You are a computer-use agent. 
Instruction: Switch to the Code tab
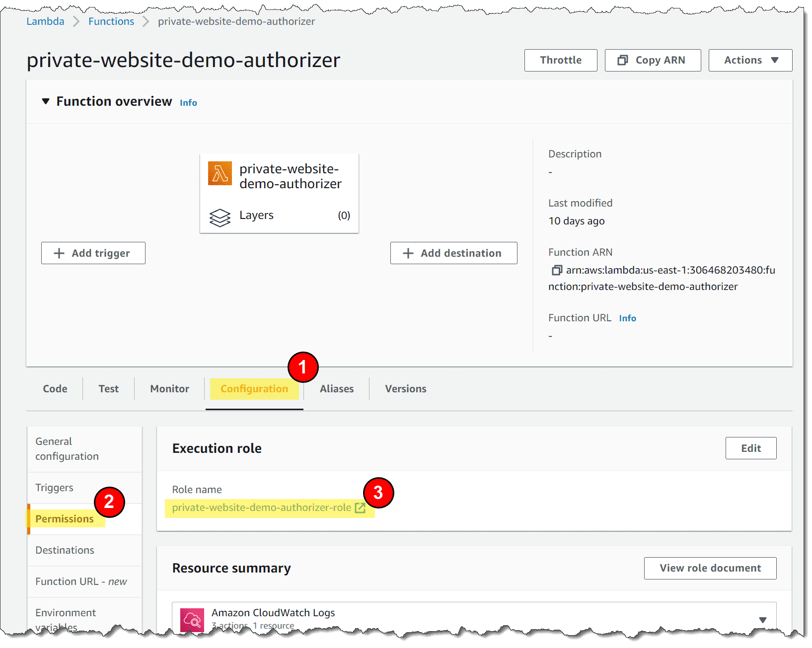pos(55,389)
